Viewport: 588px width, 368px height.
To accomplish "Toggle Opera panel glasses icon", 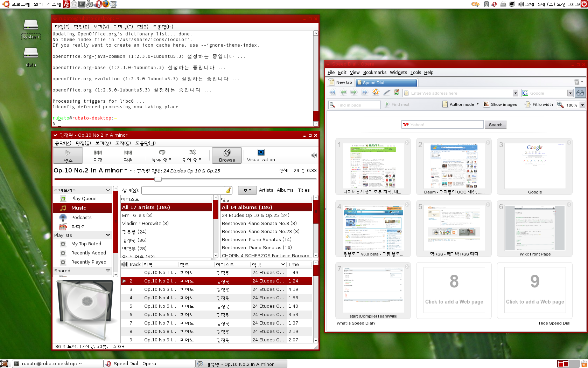I will pos(580,93).
